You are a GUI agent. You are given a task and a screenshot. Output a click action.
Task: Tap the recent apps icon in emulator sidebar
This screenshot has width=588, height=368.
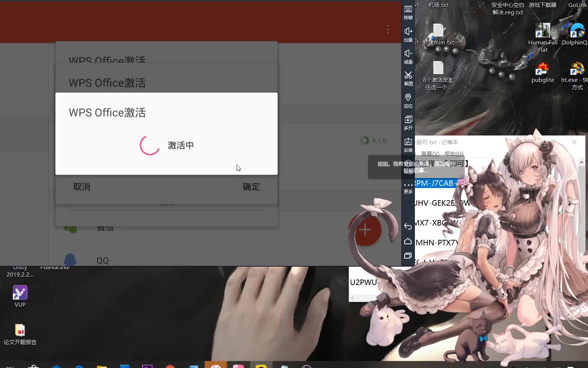point(408,256)
